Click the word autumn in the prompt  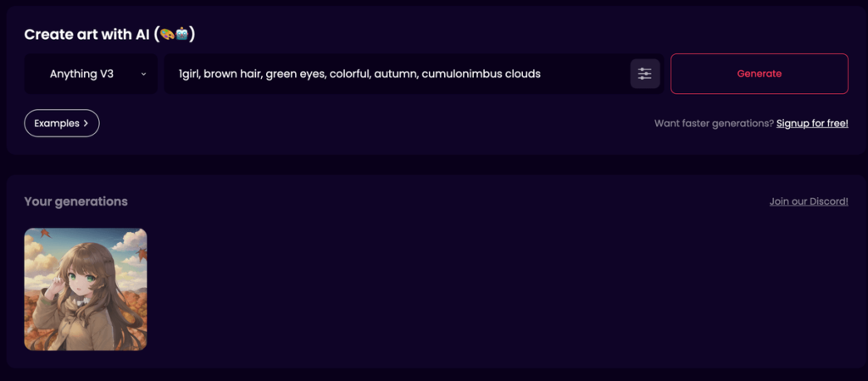pyautogui.click(x=395, y=74)
